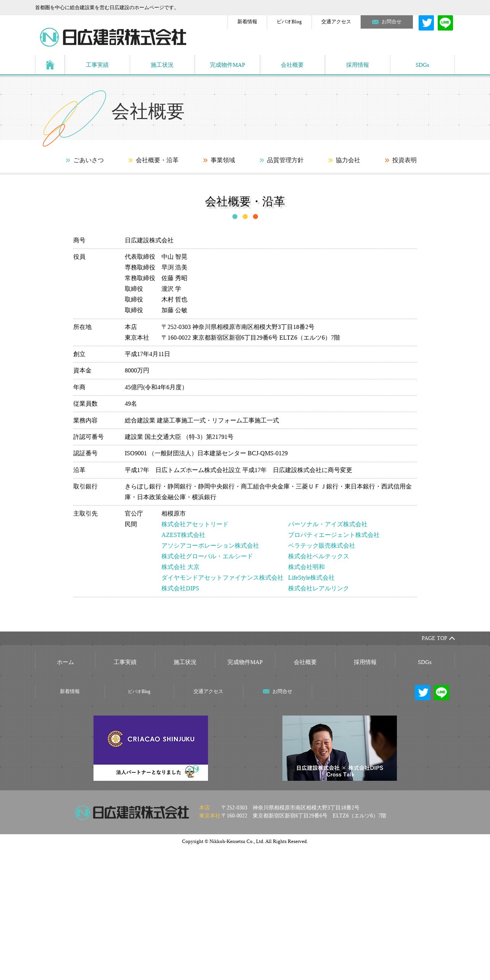Viewport: 490px width, 980px height.
Task: Open the アソシアコーポレーション株式会社 link
Action: pos(210,546)
